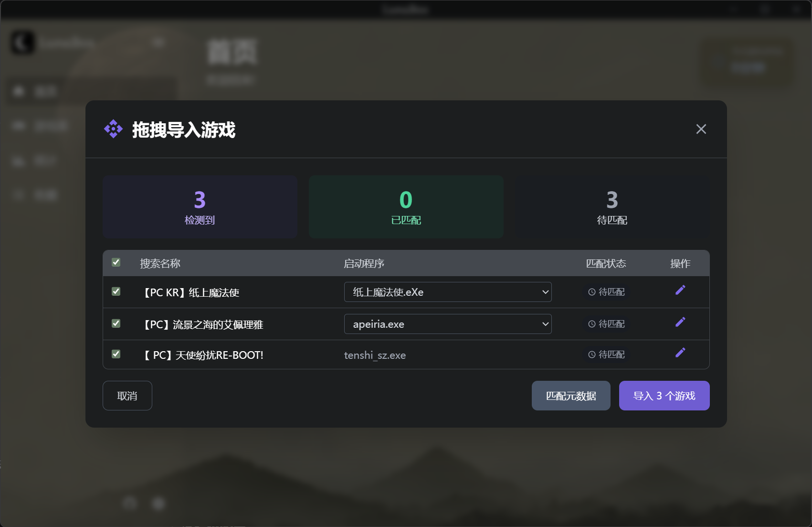The height and width of the screenshot is (527, 812).
Task: Uncheck the 纸上魔法使 game checkbox
Action: pyautogui.click(x=116, y=291)
